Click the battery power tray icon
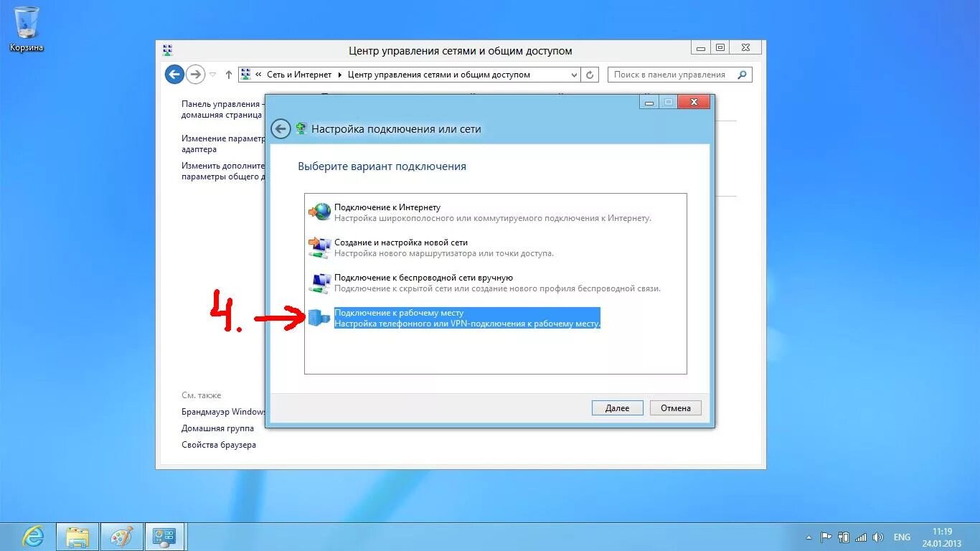Viewport: 980px width, 551px height. [x=844, y=537]
